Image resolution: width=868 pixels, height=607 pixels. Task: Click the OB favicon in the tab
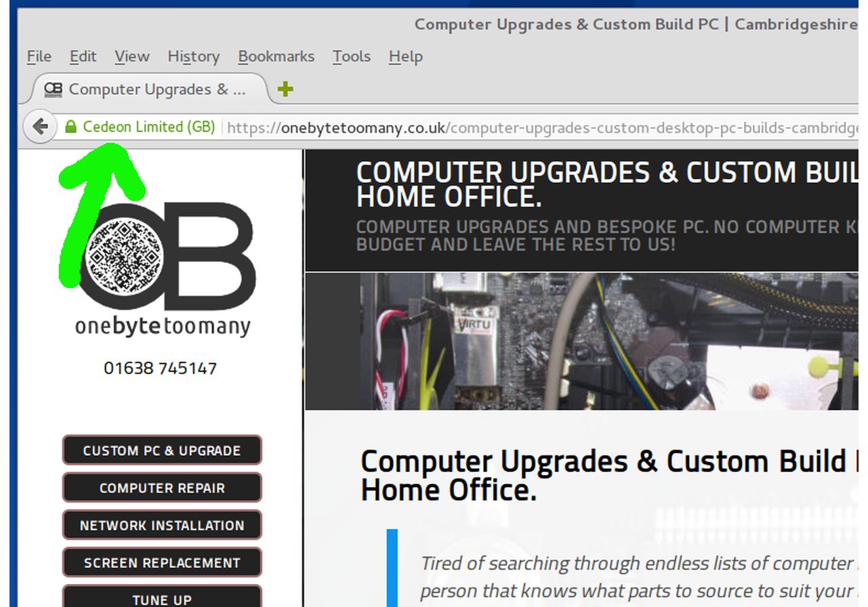pos(53,89)
